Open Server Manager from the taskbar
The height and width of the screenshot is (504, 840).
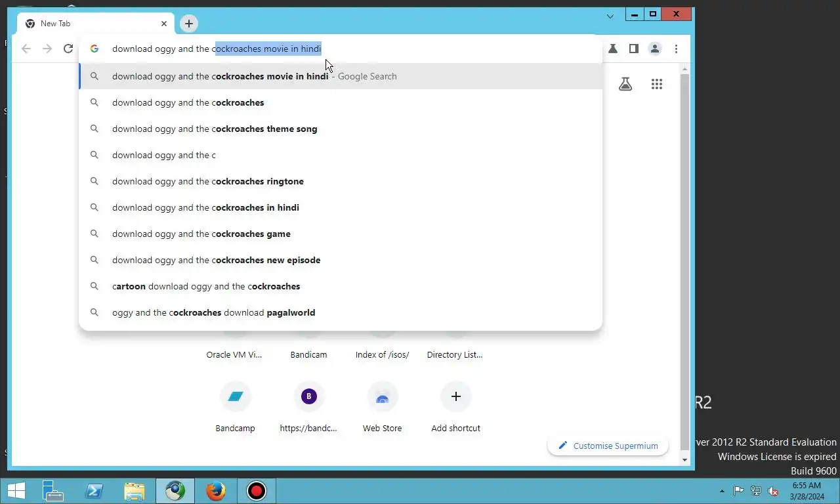click(52, 491)
